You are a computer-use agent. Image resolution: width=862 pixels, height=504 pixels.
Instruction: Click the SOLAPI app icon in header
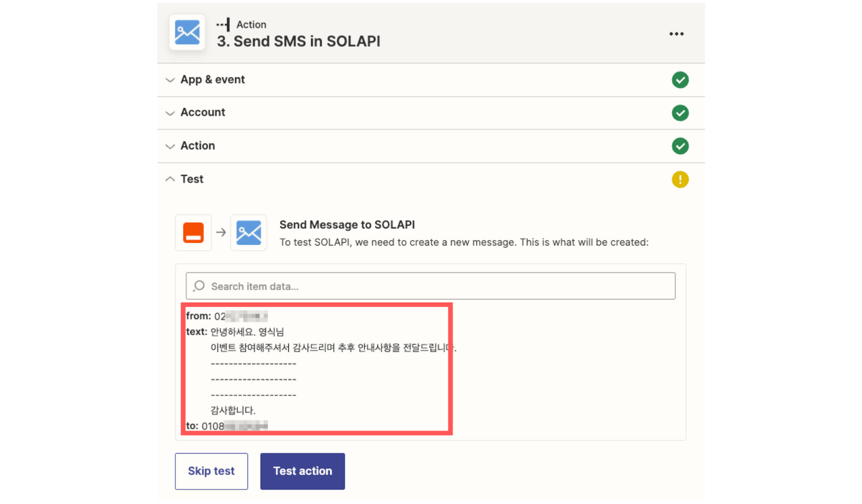coord(187,32)
